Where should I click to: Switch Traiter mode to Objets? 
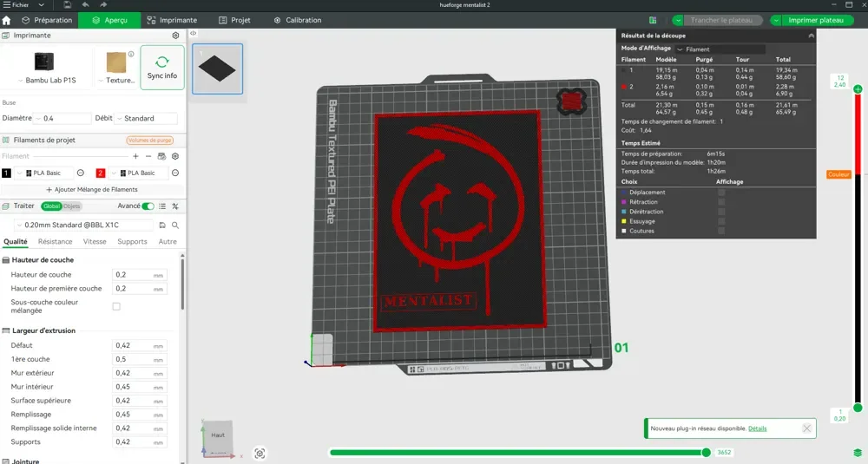click(71, 206)
